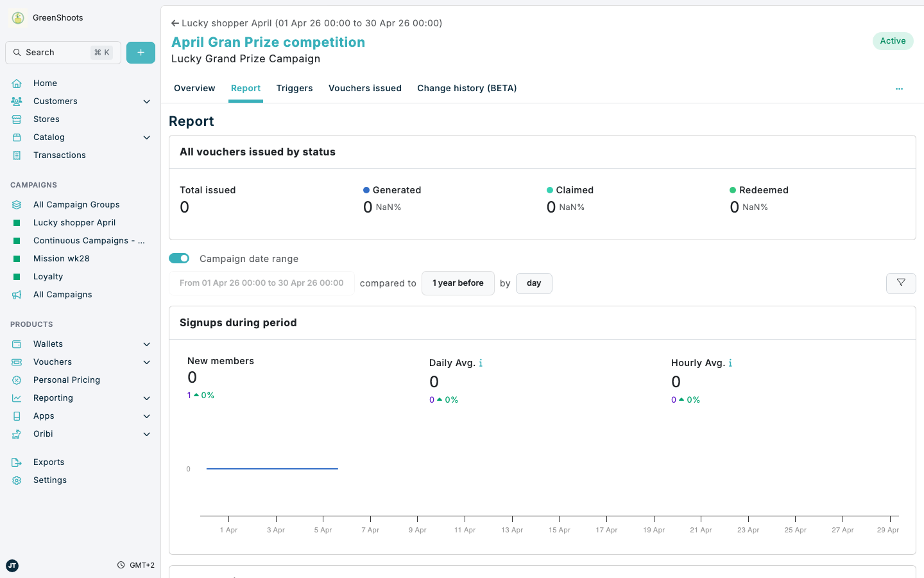
Task: Open the three-dot more options menu
Action: 899,89
